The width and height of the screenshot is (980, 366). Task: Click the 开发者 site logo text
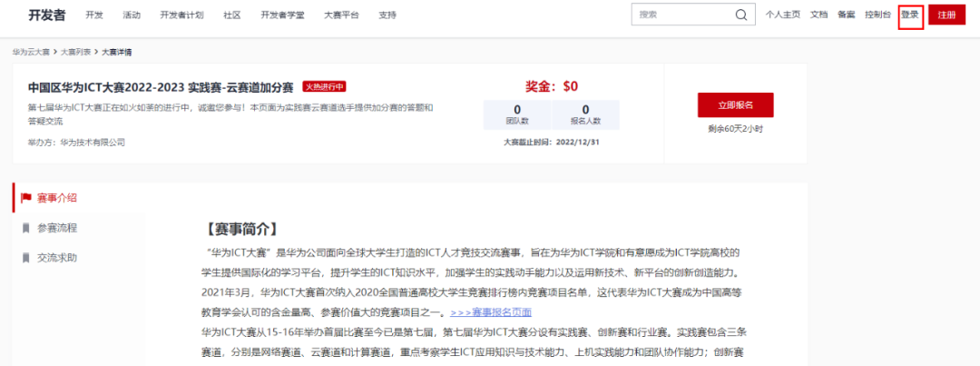pos(47,15)
